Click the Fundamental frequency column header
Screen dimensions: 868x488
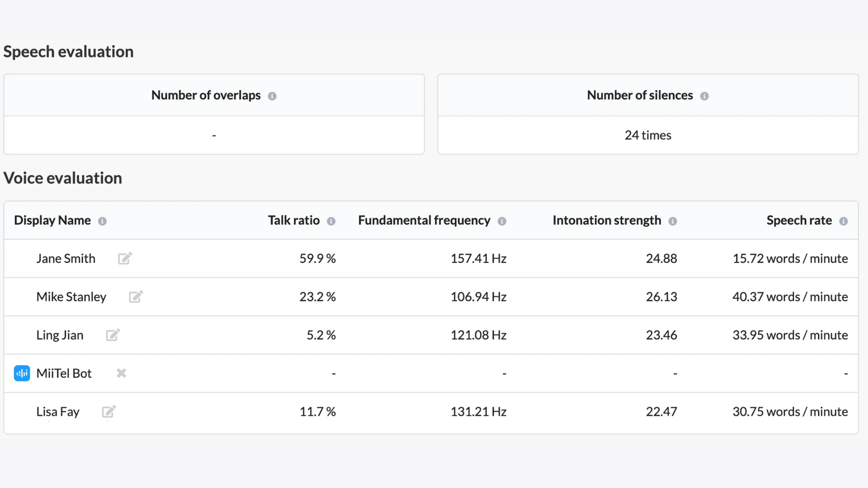point(424,221)
